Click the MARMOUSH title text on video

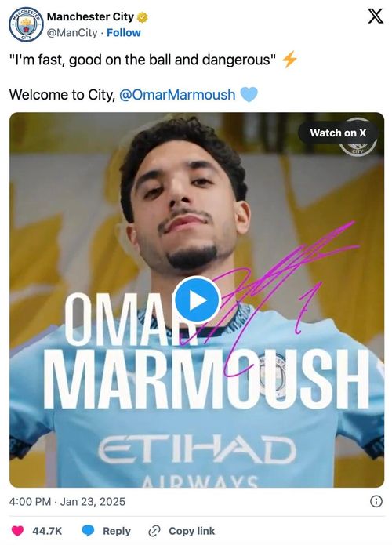coord(206,379)
